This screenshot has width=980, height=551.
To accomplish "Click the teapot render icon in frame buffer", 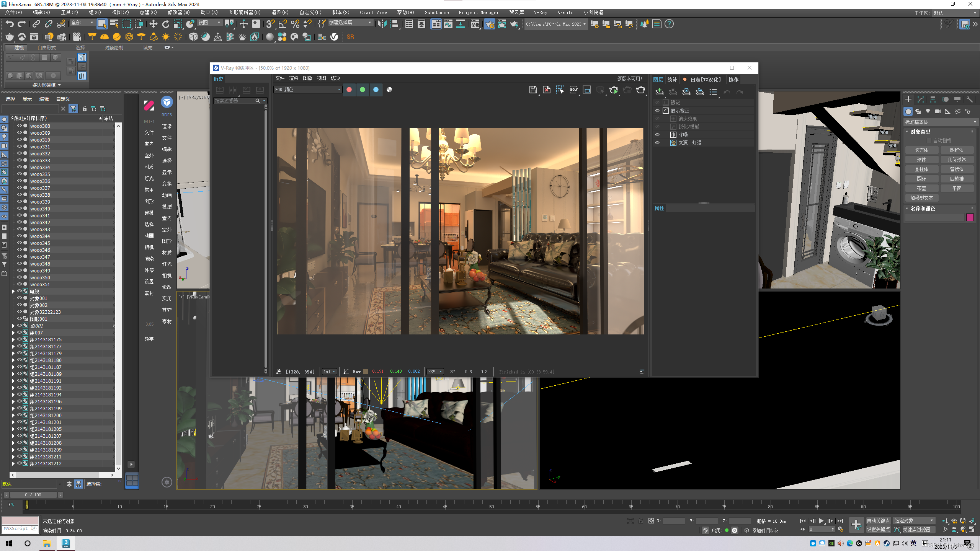I will [x=640, y=90].
